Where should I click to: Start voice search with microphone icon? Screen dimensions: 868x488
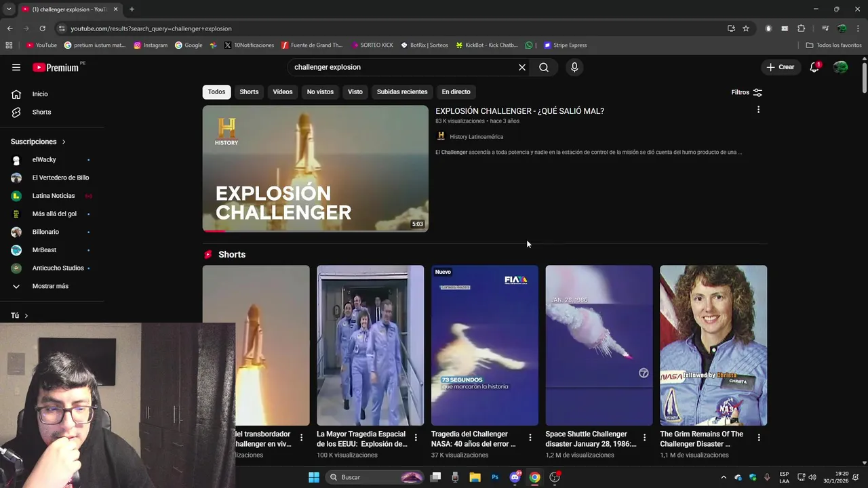(574, 67)
